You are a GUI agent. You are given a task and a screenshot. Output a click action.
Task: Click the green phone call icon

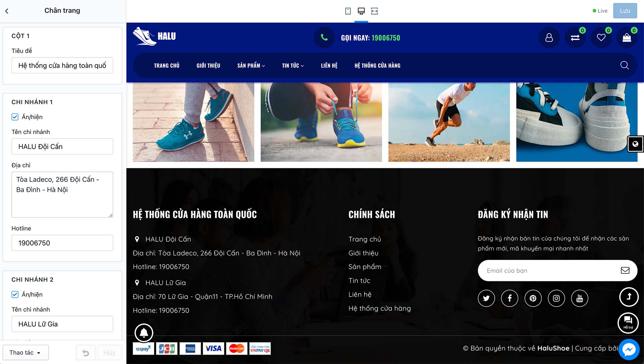[x=324, y=38]
